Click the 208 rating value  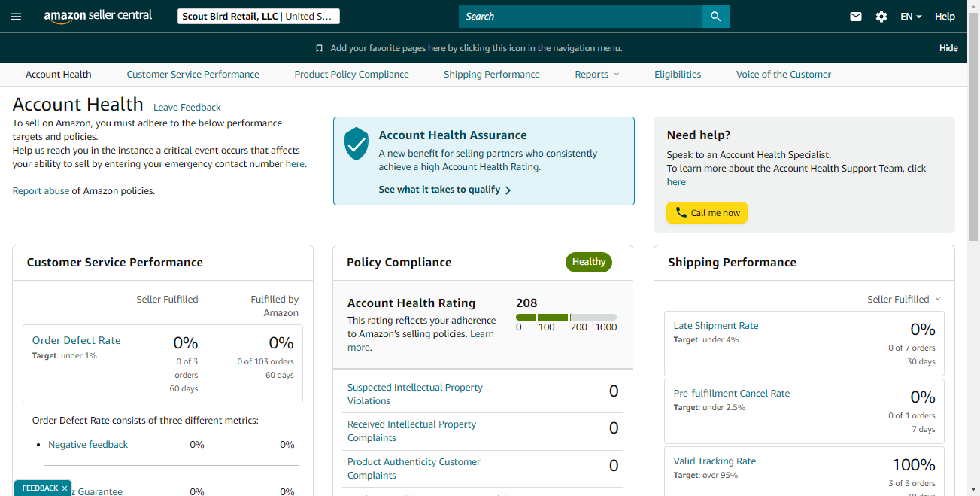526,303
